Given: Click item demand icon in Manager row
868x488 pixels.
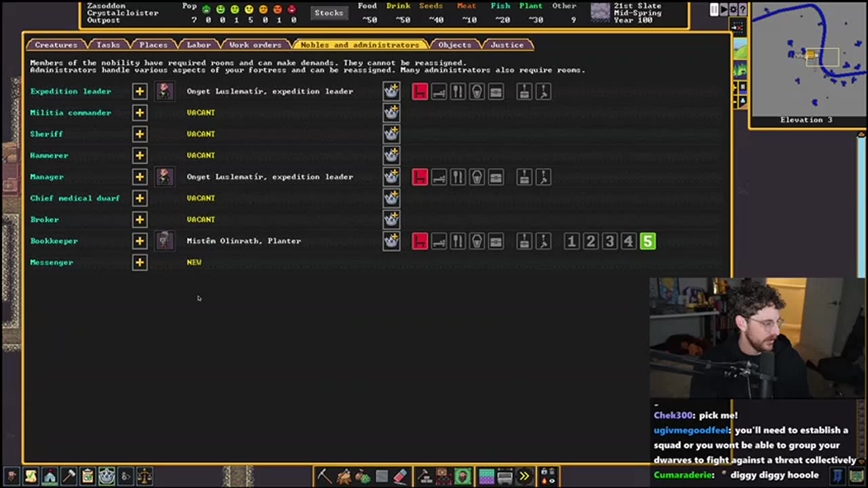Looking at the screenshot, I should (x=524, y=177).
